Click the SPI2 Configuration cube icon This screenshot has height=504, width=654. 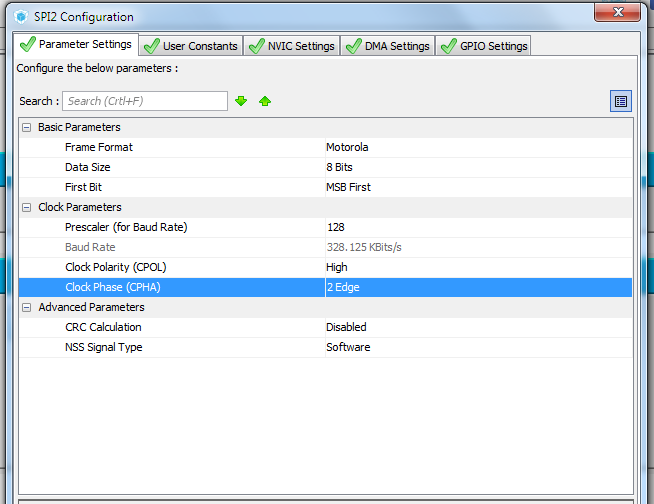click(x=20, y=17)
